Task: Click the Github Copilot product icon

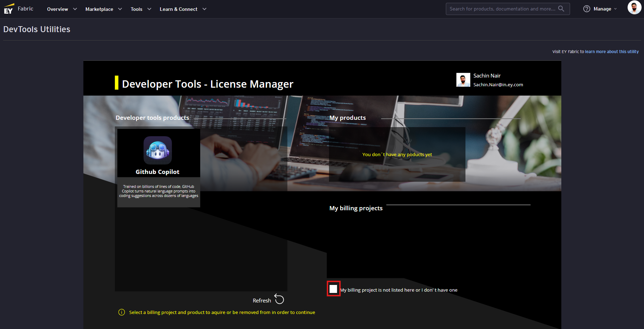Action: click(x=158, y=151)
